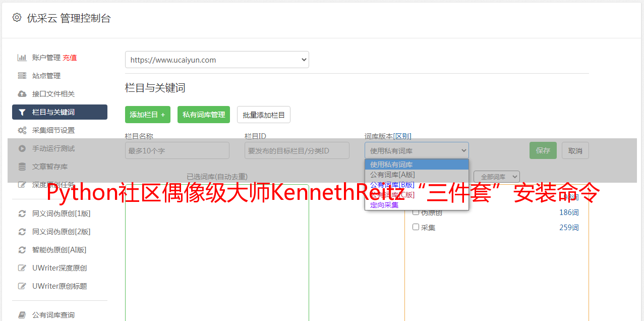This screenshot has height=321, width=644.
Task: Open 智能伪原创[AI版] in the sidebar
Action: click(60, 250)
